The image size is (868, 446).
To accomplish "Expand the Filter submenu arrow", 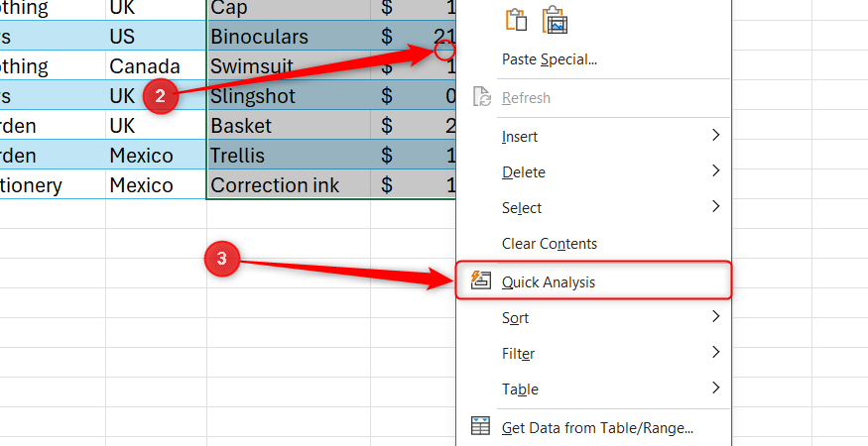I will pos(716,352).
